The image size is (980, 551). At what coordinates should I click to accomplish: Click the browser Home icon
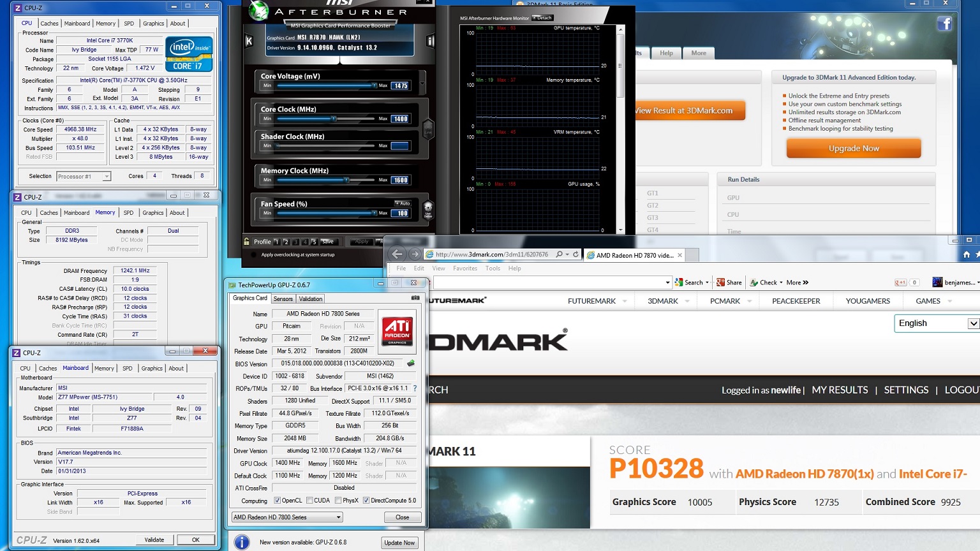(x=967, y=254)
